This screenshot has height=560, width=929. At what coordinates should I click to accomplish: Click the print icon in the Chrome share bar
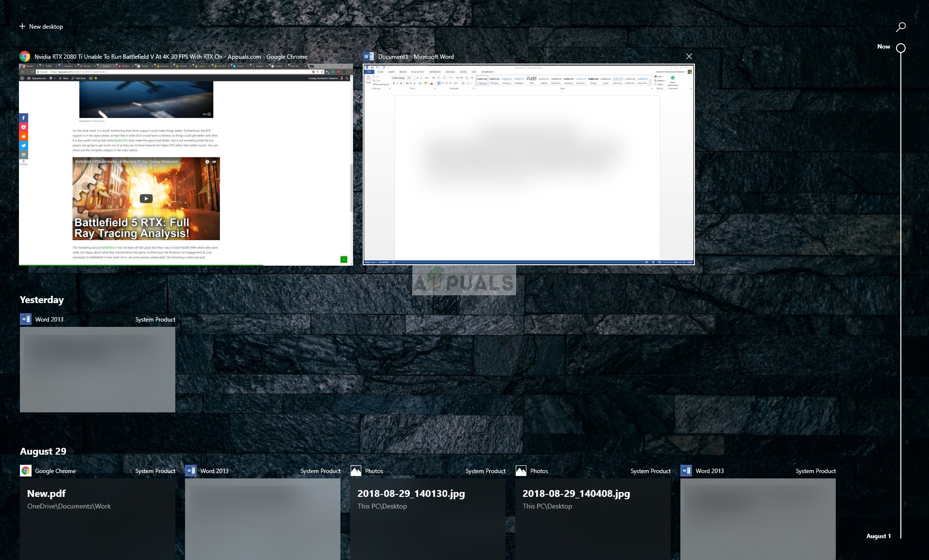[23, 154]
